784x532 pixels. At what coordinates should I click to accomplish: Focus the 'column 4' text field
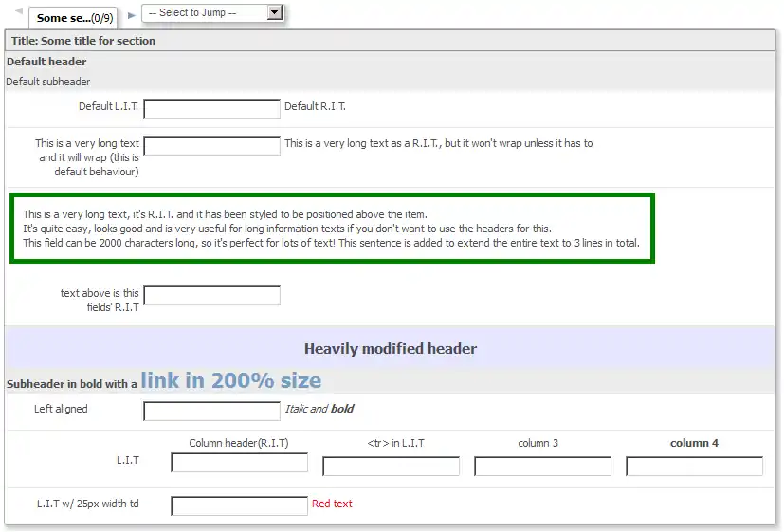[694, 467]
